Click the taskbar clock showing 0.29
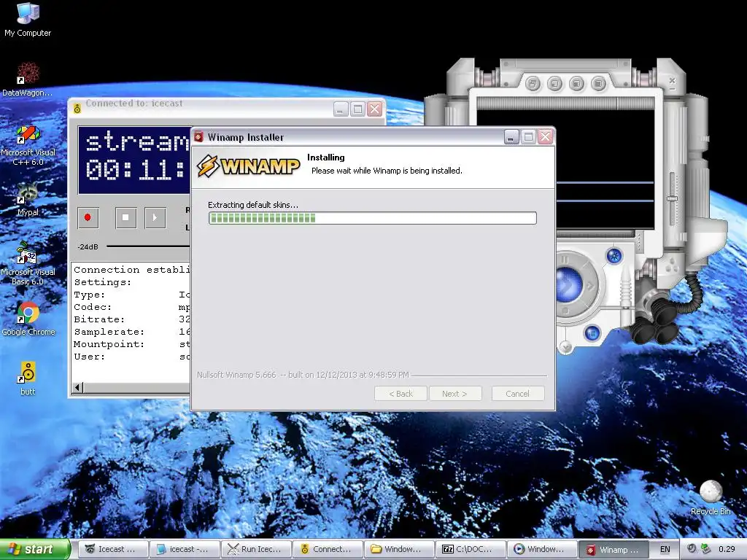747x560 pixels. tap(727, 549)
